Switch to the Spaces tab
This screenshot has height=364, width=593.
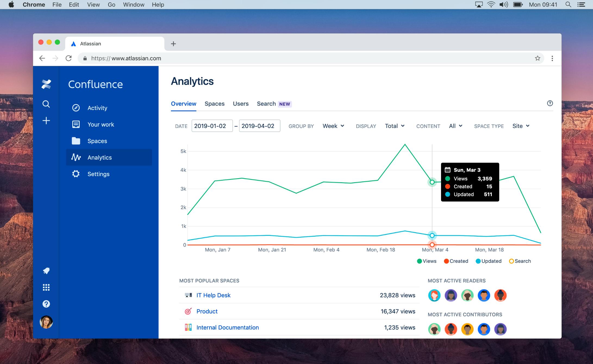pos(214,104)
